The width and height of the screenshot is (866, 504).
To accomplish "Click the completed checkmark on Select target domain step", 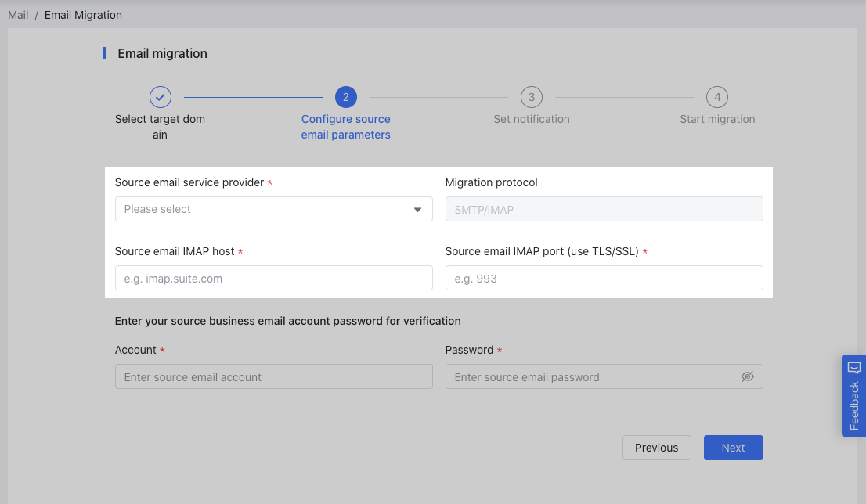I will coord(160,97).
